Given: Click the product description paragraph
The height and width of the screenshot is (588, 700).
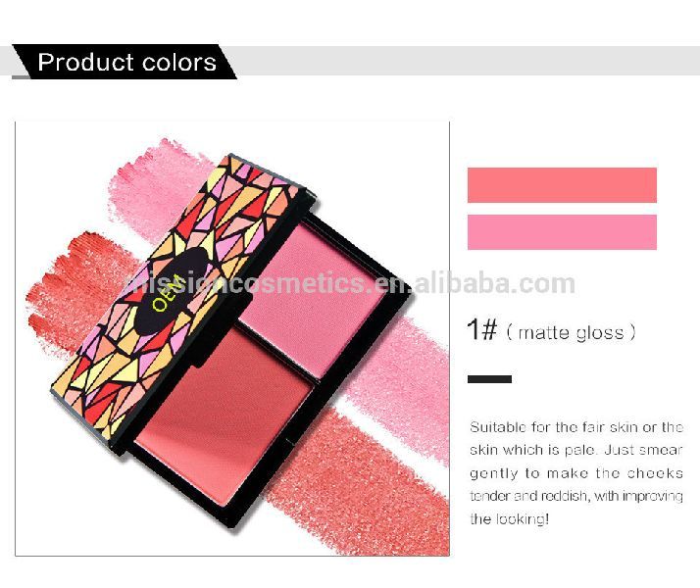Looking at the screenshot, I should pyautogui.click(x=575, y=473).
